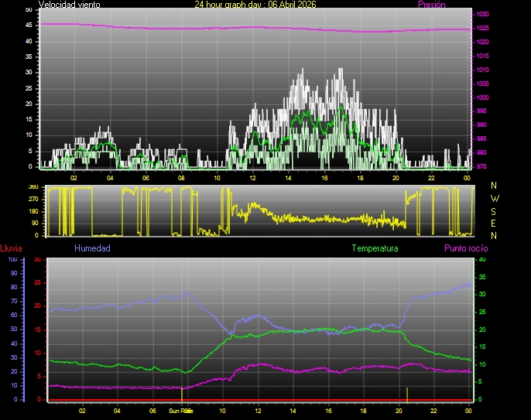The image size is (531, 420).
Task: Select the S wind direction letter
Action: click(x=494, y=210)
